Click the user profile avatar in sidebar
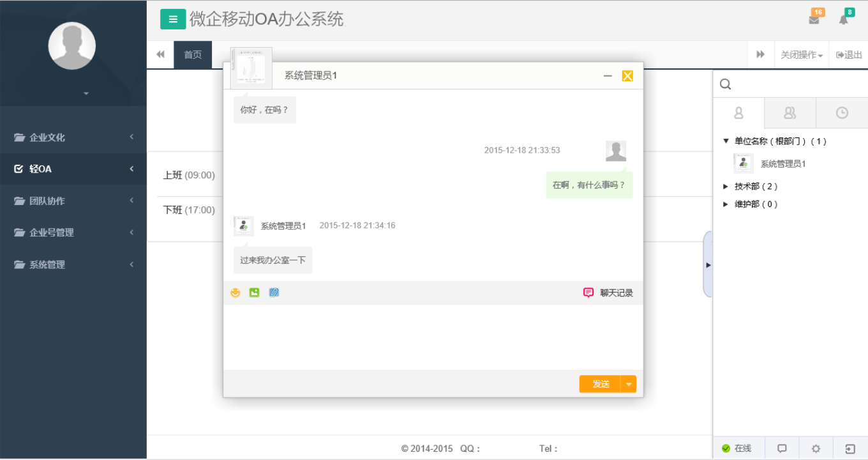Viewport: 868px width, 460px height. (72, 46)
